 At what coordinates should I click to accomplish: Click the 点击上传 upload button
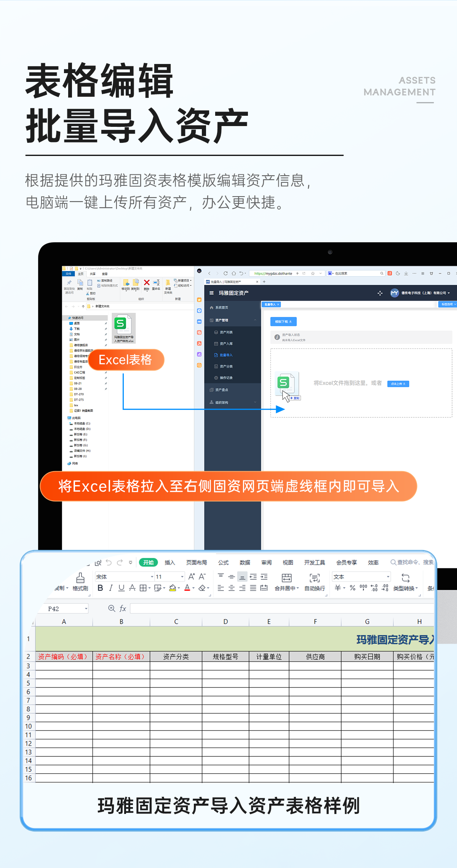398,384
